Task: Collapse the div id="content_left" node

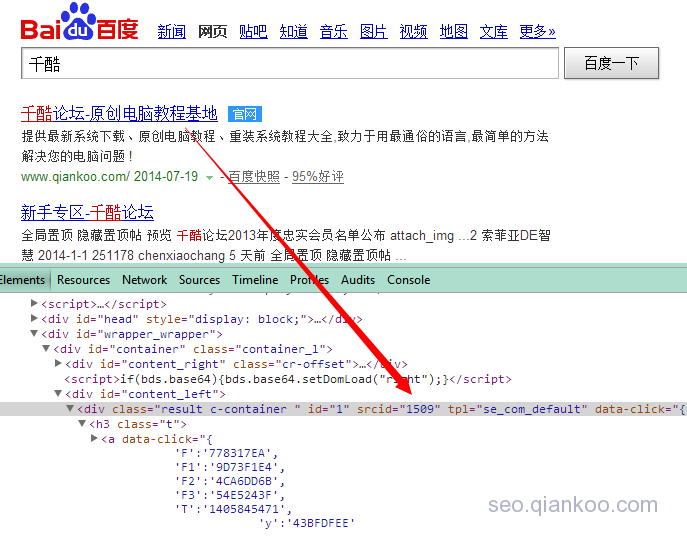Action: click(x=58, y=393)
